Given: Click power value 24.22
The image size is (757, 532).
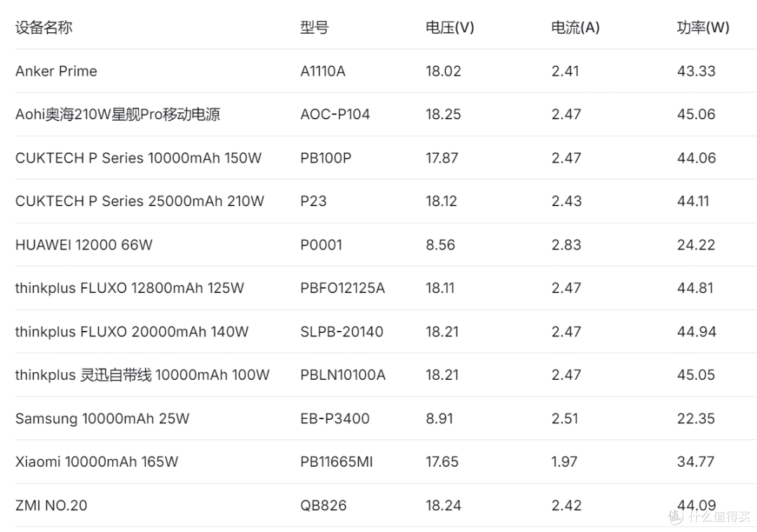Looking at the screenshot, I should click(696, 245).
